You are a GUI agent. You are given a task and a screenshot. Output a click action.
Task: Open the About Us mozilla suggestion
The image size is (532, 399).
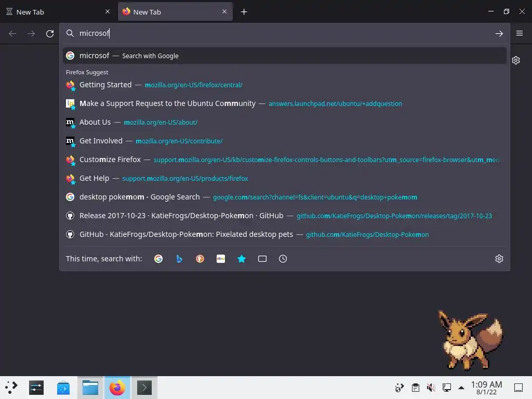coord(284,122)
